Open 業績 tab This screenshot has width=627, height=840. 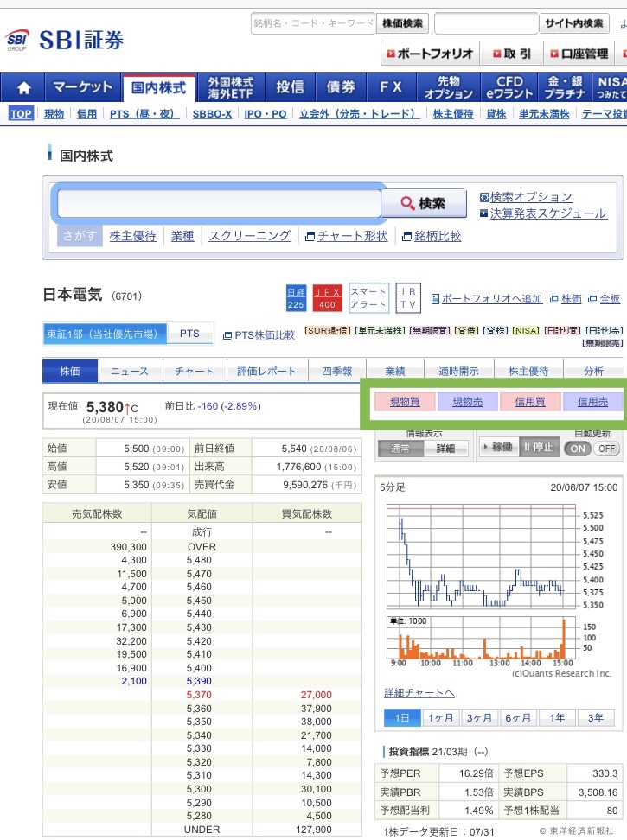pos(395,371)
